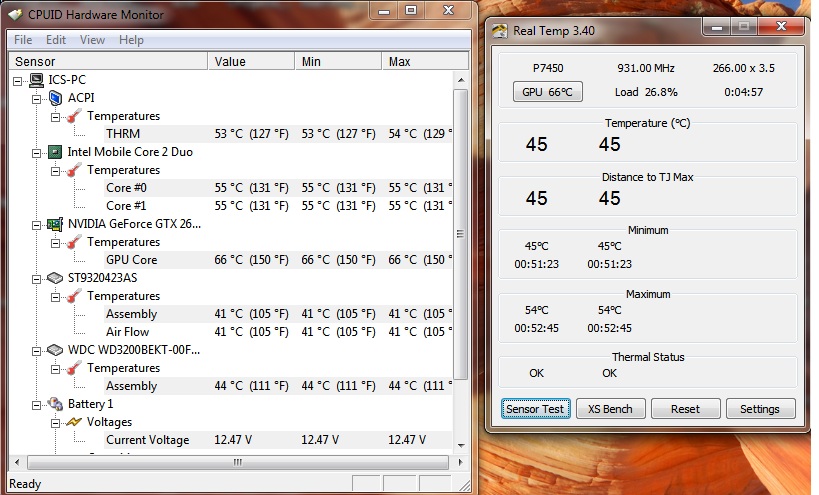Click the horizontal scrollbar left arrow
This screenshot has width=819, height=495.
[17, 462]
